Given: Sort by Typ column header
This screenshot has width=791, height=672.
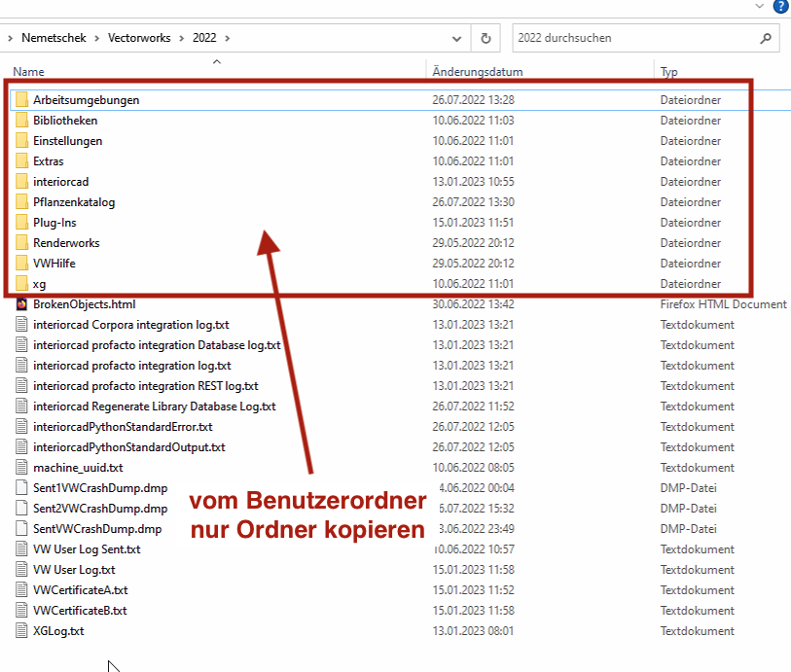Looking at the screenshot, I should point(669,72).
